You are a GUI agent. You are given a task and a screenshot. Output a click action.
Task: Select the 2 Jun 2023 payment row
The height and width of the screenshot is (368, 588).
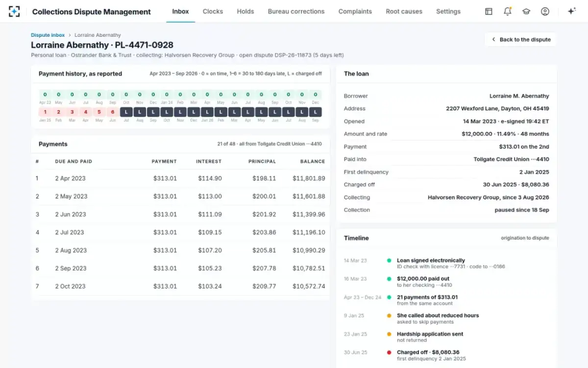pos(180,214)
